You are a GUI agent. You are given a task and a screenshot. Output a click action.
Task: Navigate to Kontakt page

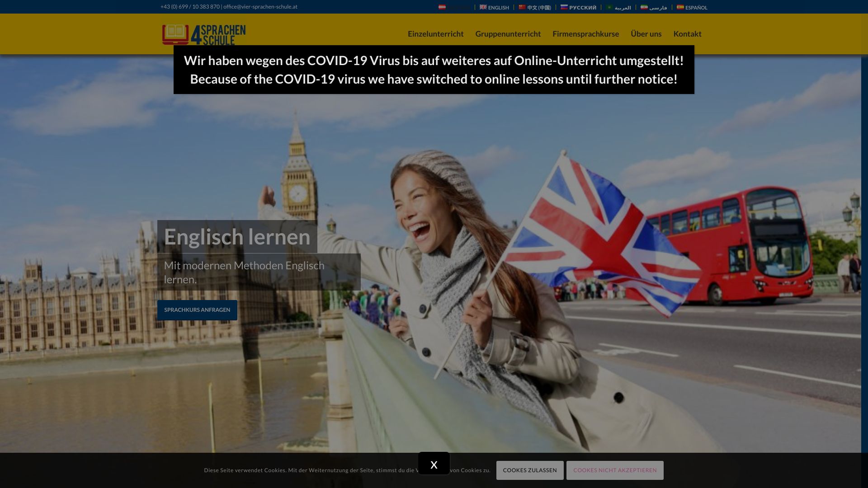[x=687, y=34]
